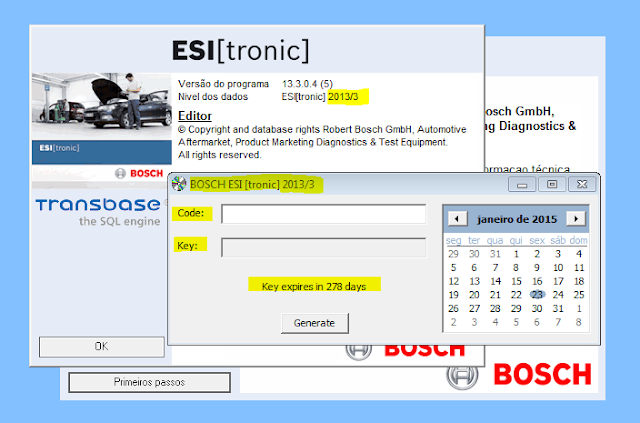Click the workshop car thumbnail image
The height and width of the screenshot is (423, 640).
click(x=102, y=106)
